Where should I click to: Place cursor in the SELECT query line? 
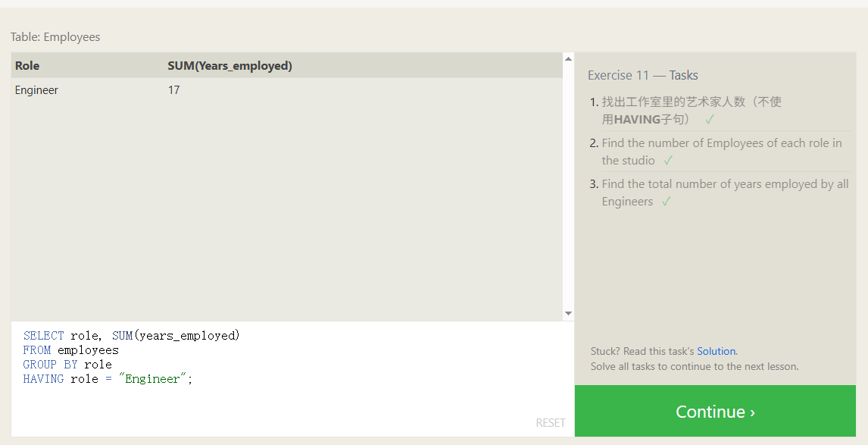click(132, 335)
